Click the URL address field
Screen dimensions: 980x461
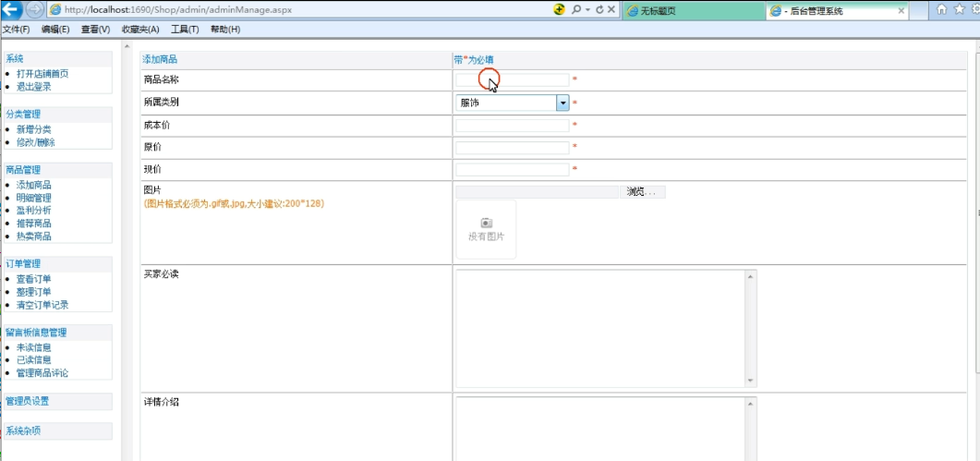(x=300, y=10)
